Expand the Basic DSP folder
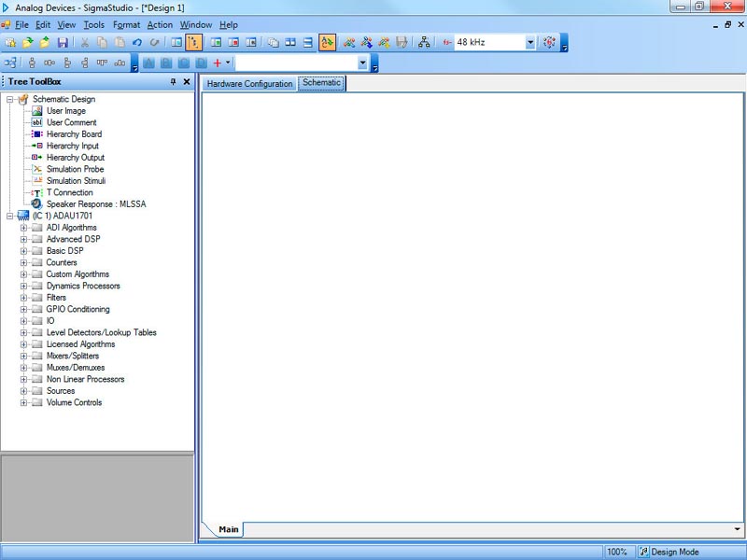Screen dimensions: 747x560 23,251
